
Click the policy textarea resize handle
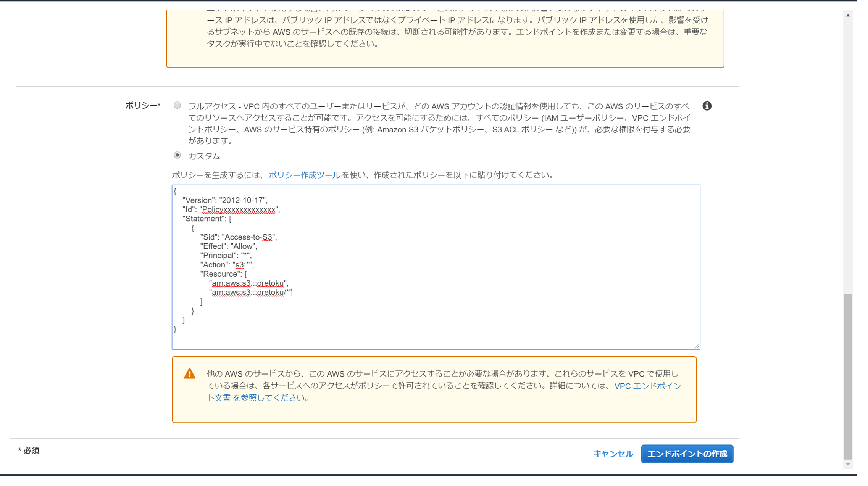click(x=696, y=346)
